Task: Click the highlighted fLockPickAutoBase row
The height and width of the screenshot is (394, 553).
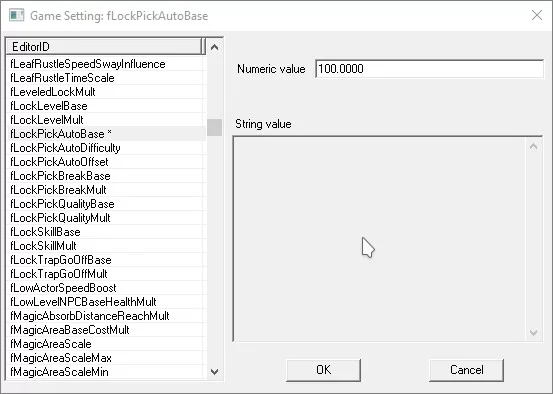Action: tap(106, 134)
